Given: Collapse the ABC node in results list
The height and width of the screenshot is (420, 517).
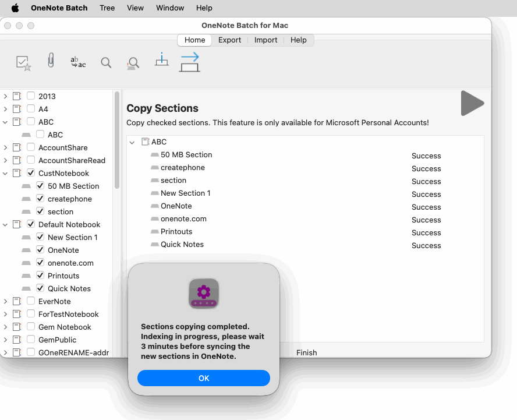Looking at the screenshot, I should (132, 142).
